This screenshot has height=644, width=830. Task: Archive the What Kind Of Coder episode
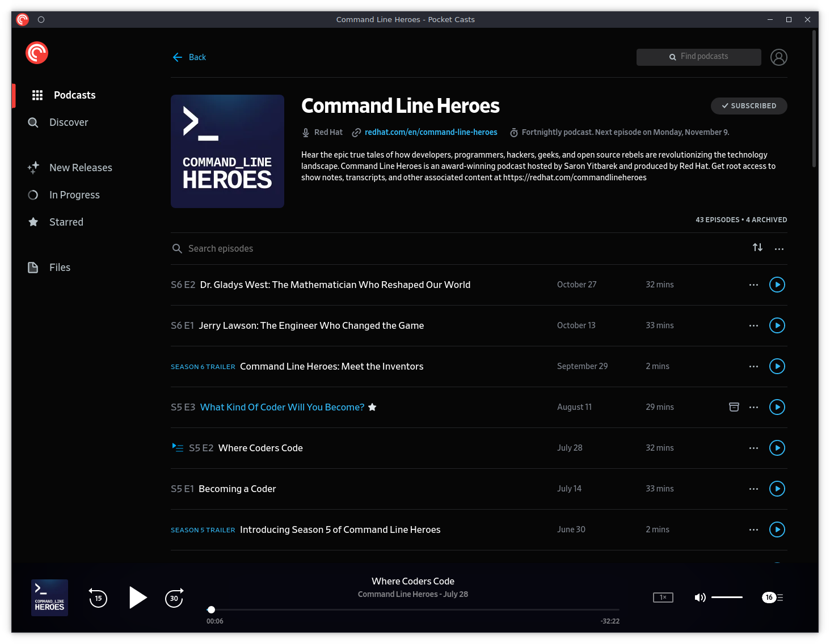click(x=734, y=407)
